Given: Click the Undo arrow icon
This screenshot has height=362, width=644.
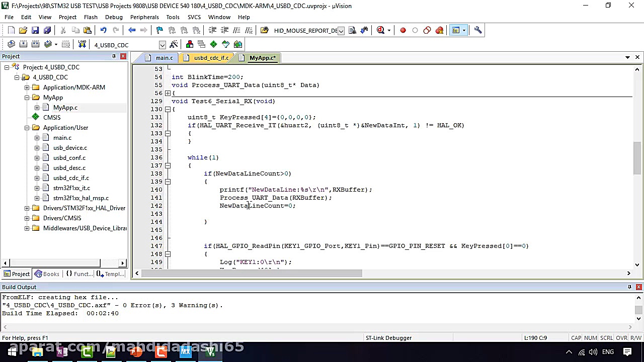Looking at the screenshot, I should pyautogui.click(x=104, y=31).
